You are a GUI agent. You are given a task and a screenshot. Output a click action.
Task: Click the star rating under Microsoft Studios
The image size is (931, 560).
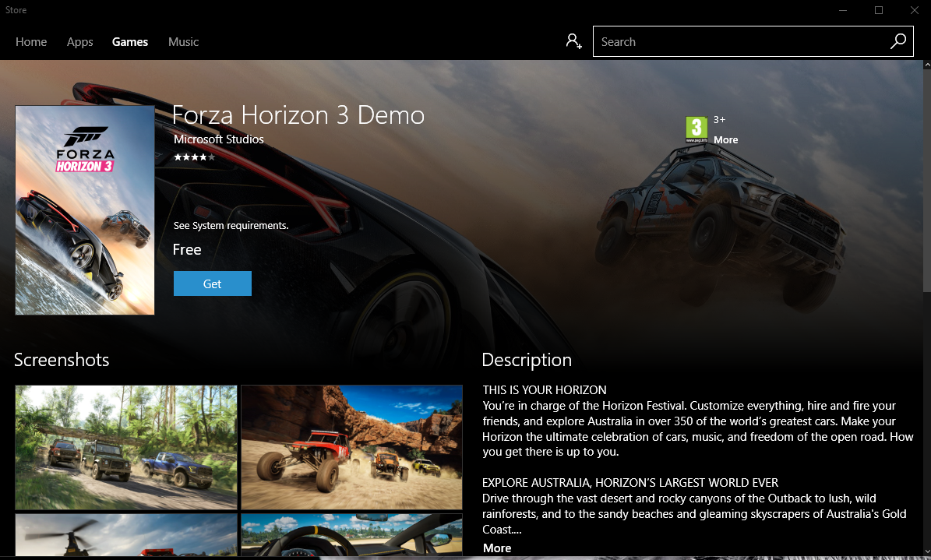point(194,157)
